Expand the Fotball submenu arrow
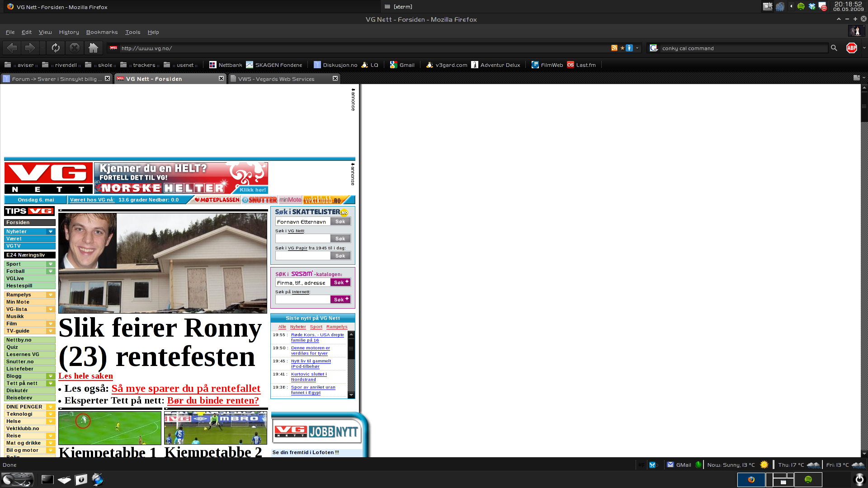 click(x=51, y=271)
